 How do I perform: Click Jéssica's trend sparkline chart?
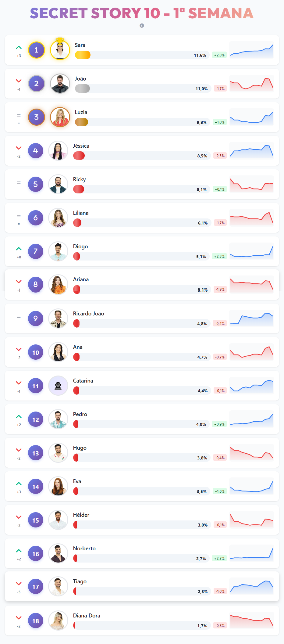[x=251, y=151]
